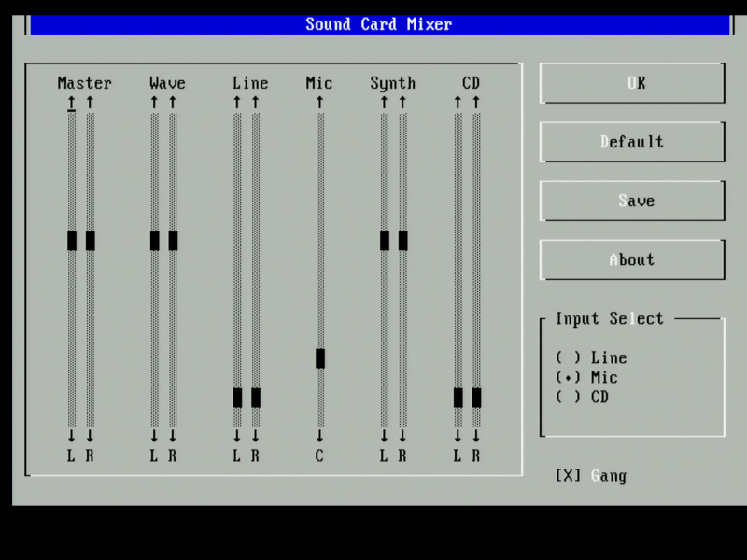The width and height of the screenshot is (747, 560).
Task: Reset levels with the Default button
Action: pyautogui.click(x=632, y=142)
